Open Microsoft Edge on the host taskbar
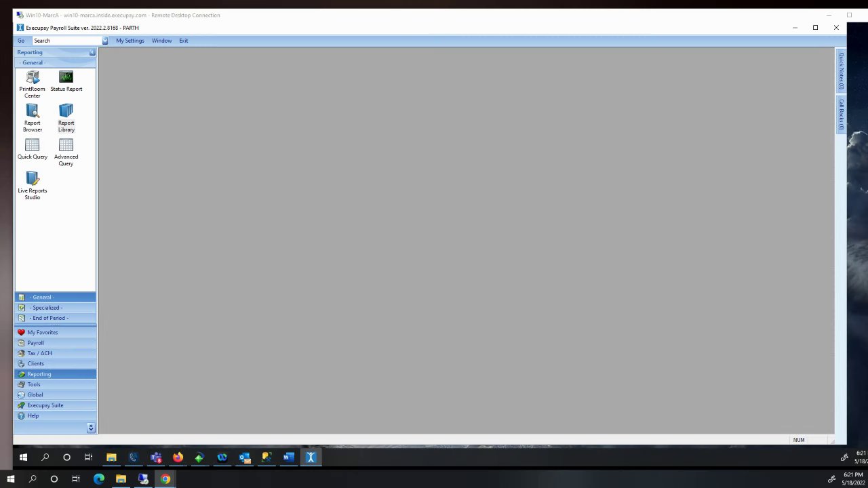The height and width of the screenshot is (488, 868). (99, 479)
